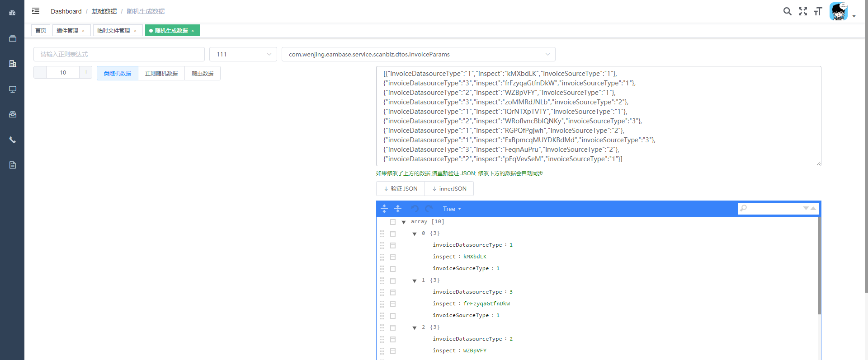This screenshot has height=360, width=868.
Task: Close the 临时文件管理 tab
Action: pos(135,31)
